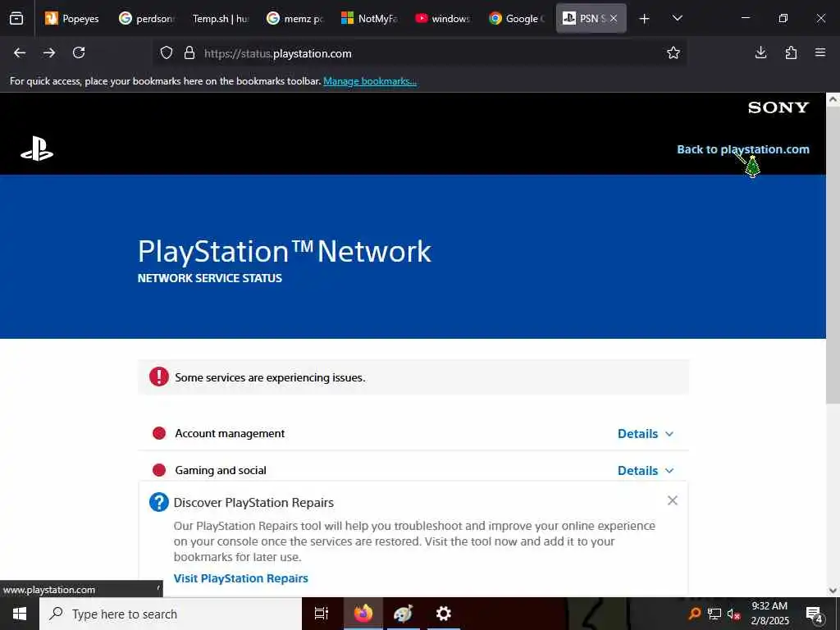The width and height of the screenshot is (840, 630).
Task: Open the notification center icon
Action: 815,614
